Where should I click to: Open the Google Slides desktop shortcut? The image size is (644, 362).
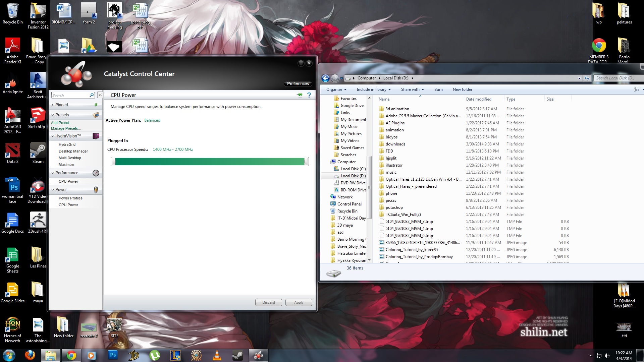tap(12, 292)
